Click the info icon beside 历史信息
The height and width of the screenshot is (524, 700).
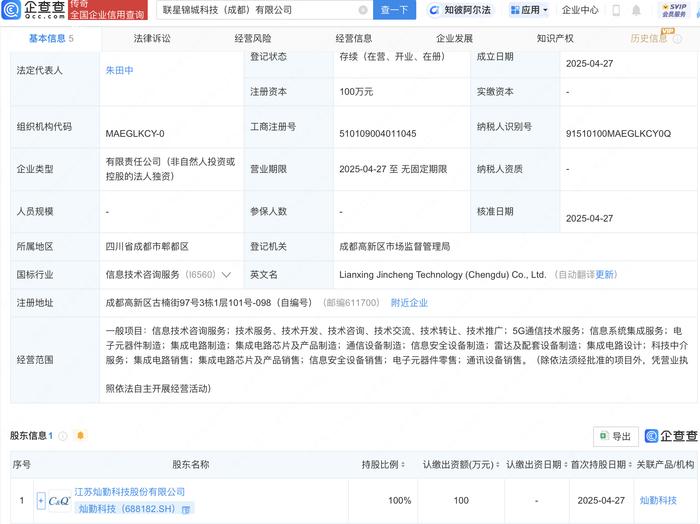coord(678,39)
